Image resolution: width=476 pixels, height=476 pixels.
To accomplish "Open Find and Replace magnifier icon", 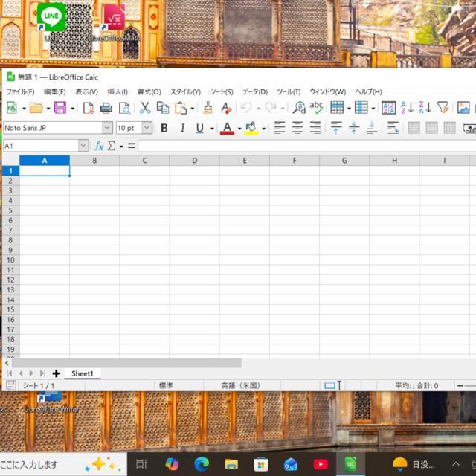I will click(x=299, y=108).
